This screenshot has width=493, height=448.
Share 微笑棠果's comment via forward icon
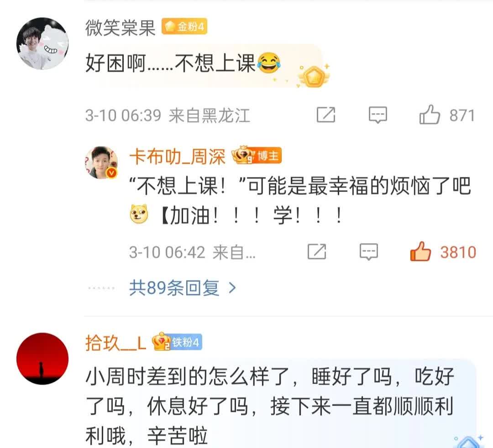point(326,115)
